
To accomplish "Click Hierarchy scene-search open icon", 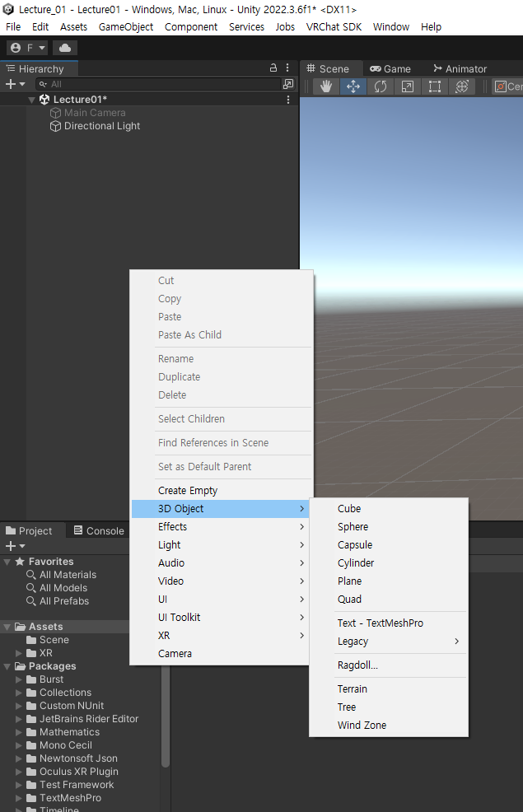I will tap(288, 84).
